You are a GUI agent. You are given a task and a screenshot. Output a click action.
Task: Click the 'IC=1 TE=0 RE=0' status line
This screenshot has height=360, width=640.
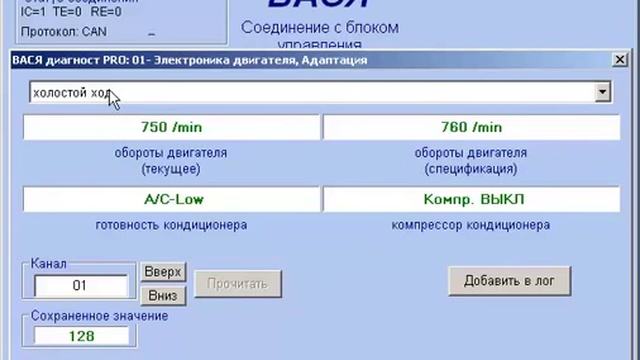[71, 12]
